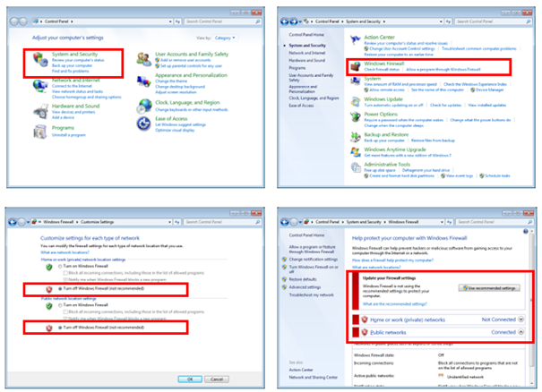The image size is (542, 392).
Task: Open Turn Windows Firewall on or off link
Action: [314, 269]
